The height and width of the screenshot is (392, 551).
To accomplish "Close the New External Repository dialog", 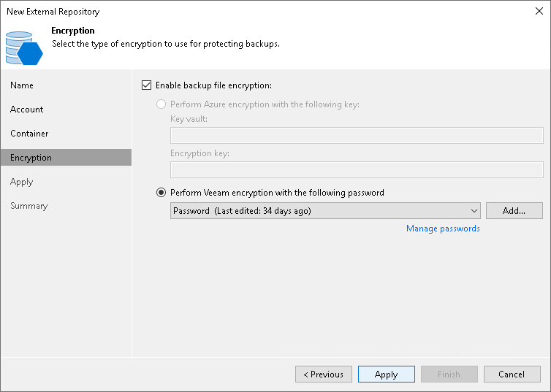I will 539,11.
